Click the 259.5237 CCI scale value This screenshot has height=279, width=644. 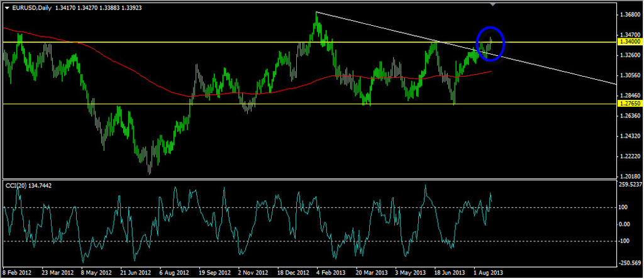coord(631,185)
